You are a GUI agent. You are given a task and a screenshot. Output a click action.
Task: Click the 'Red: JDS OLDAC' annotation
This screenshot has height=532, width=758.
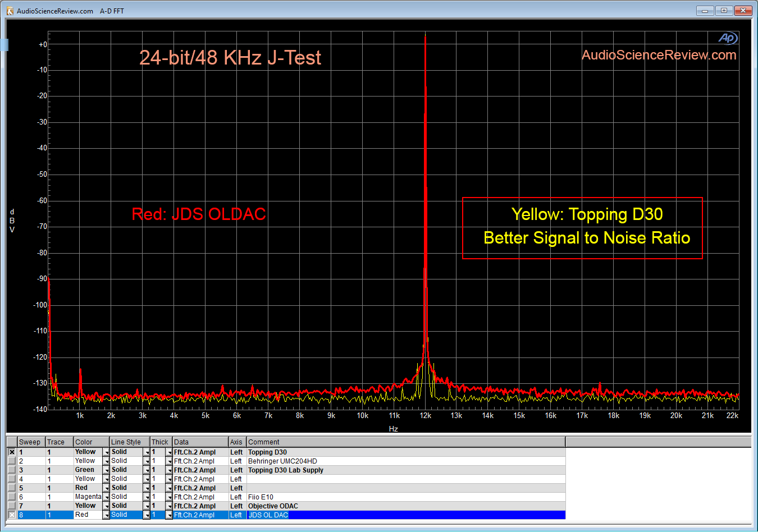199,214
